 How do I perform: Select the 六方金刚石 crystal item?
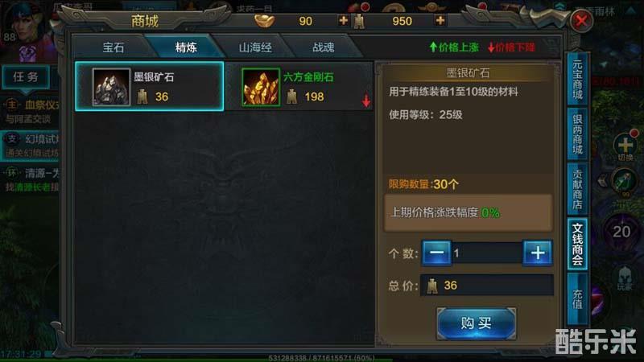coord(299,87)
